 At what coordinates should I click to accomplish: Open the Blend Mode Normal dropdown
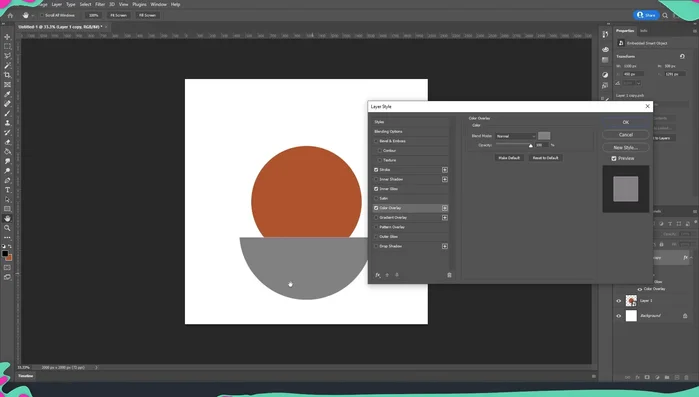coord(515,136)
